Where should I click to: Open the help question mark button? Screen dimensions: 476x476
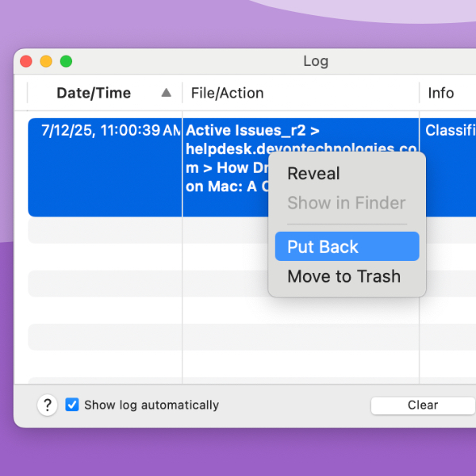[48, 405]
